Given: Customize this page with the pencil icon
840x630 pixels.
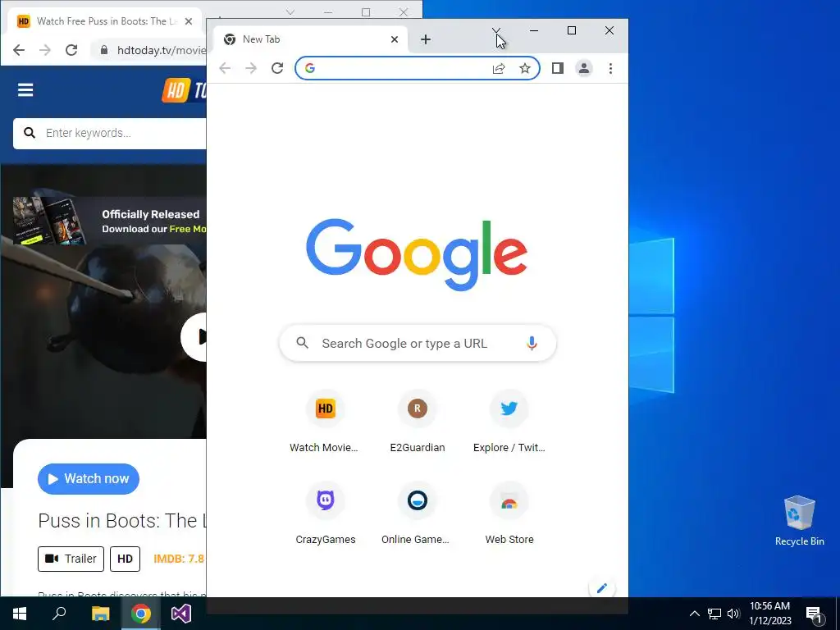Looking at the screenshot, I should pos(602,587).
